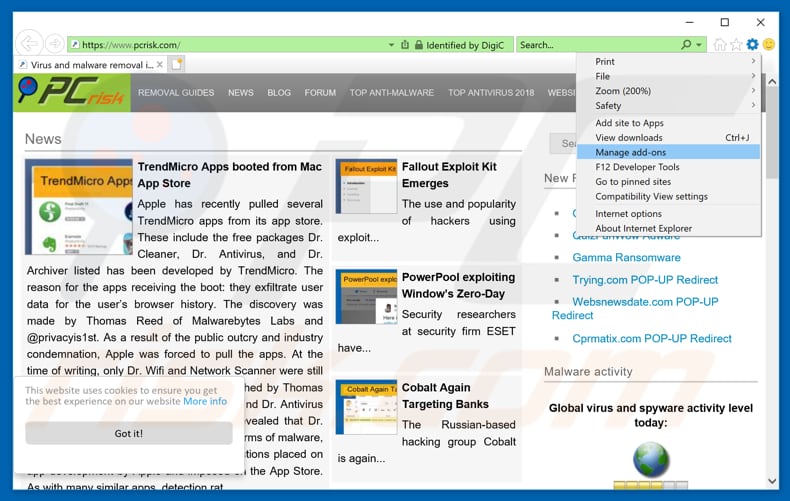Viewport: 790px width, 501px height.
Task: Click the search magnifier icon
Action: [x=686, y=44]
